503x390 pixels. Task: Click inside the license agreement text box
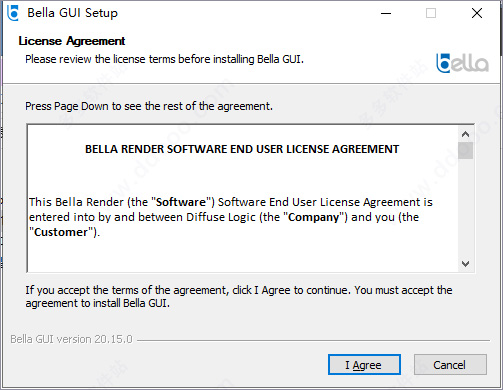(243, 198)
